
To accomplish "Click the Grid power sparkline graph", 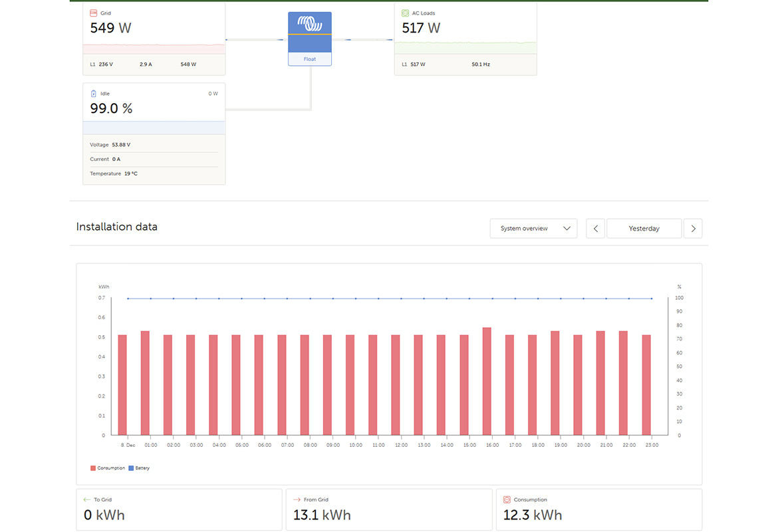I will 154,49.
